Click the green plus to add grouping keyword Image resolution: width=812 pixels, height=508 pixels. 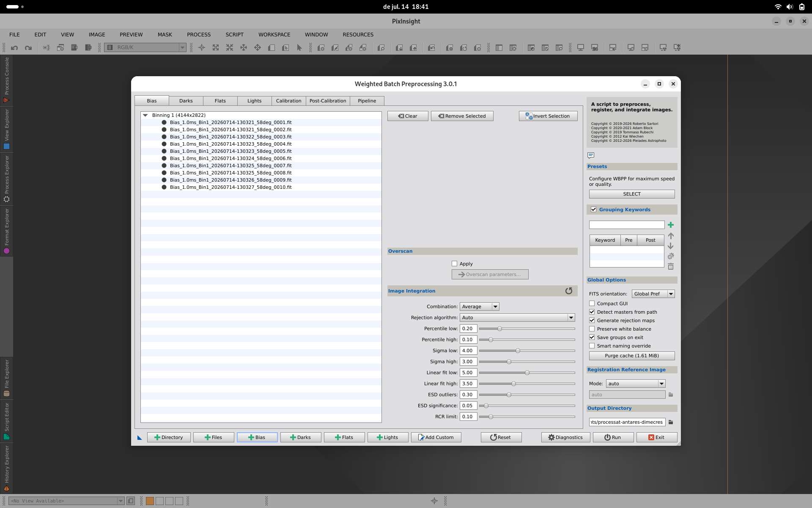coord(671,225)
